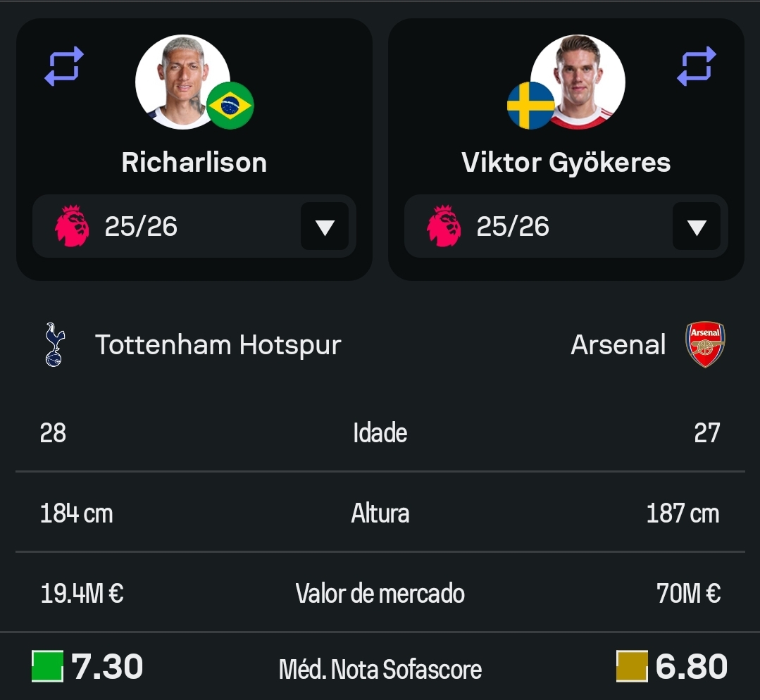The width and height of the screenshot is (760, 700).
Task: Click the yellow 6.80 rating swatch
Action: click(x=632, y=667)
